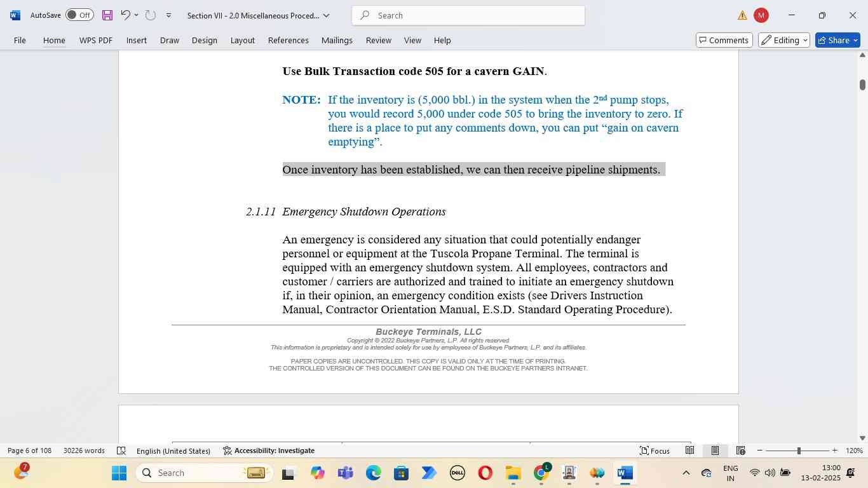Screen dimensions: 868x488
Task: Click the English (United States) language indicator
Action: coord(173,451)
